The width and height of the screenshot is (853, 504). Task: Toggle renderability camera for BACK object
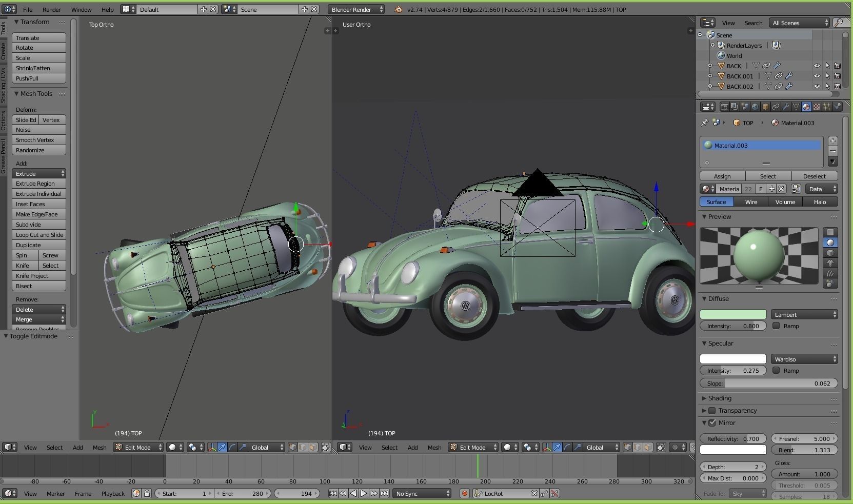coord(837,66)
